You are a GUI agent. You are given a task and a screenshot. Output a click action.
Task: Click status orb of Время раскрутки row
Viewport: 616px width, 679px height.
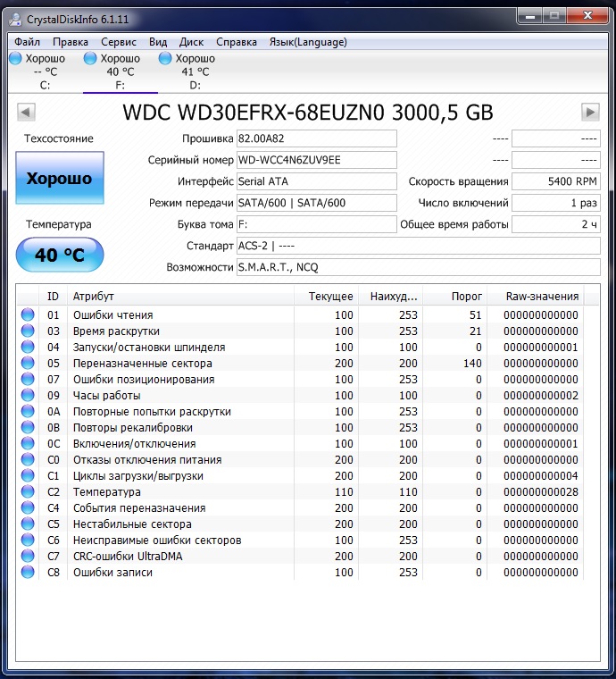click(x=28, y=331)
